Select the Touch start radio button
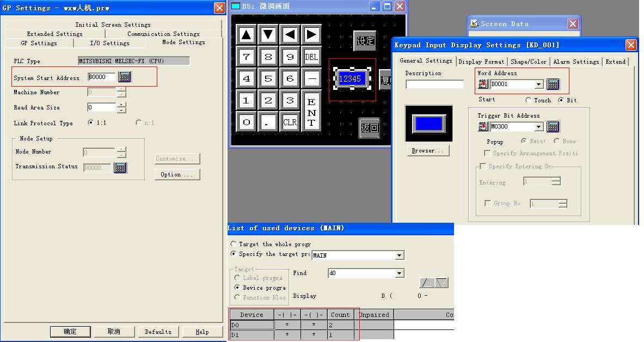Viewport: 644px width, 342px height. (529, 100)
